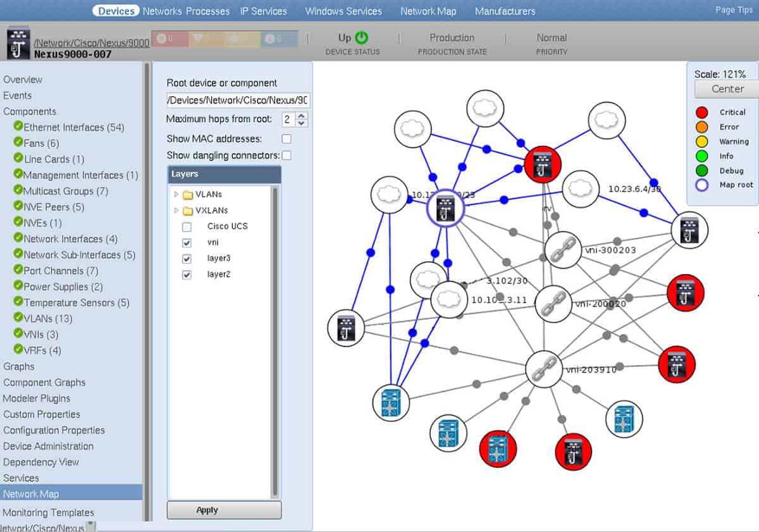Uncheck the layer2 checkbox
This screenshot has height=532, width=759.
(x=187, y=275)
